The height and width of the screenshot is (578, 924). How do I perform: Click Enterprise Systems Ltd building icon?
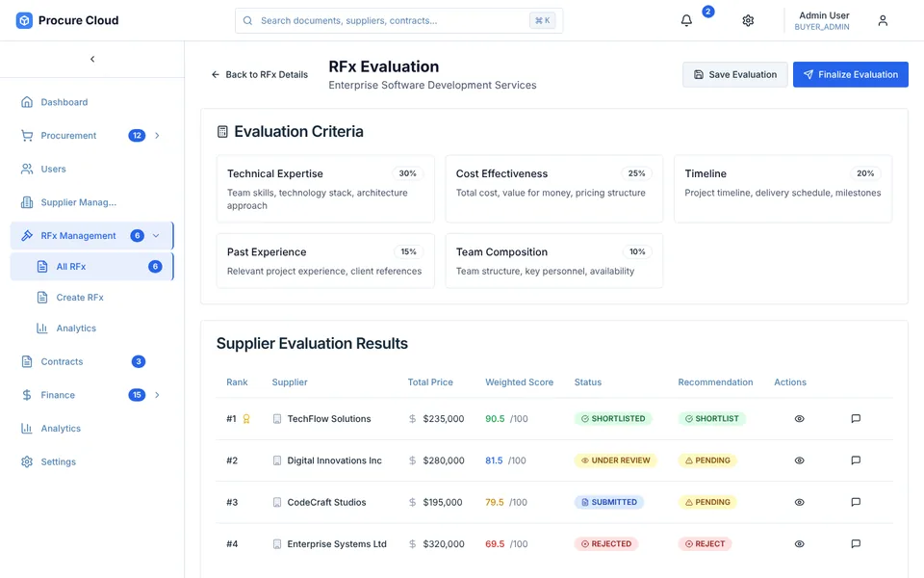277,543
